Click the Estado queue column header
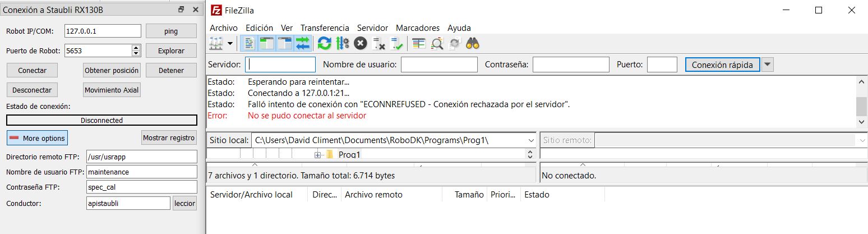 pos(562,195)
